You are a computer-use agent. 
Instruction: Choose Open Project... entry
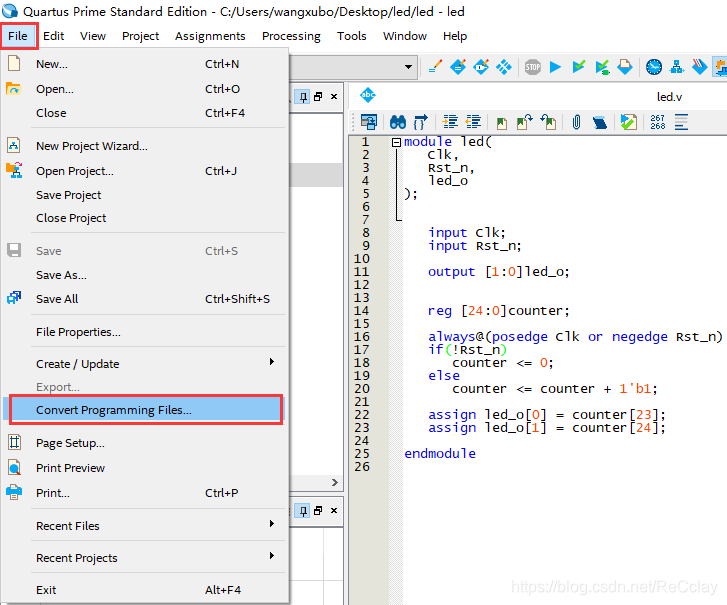[145, 171]
